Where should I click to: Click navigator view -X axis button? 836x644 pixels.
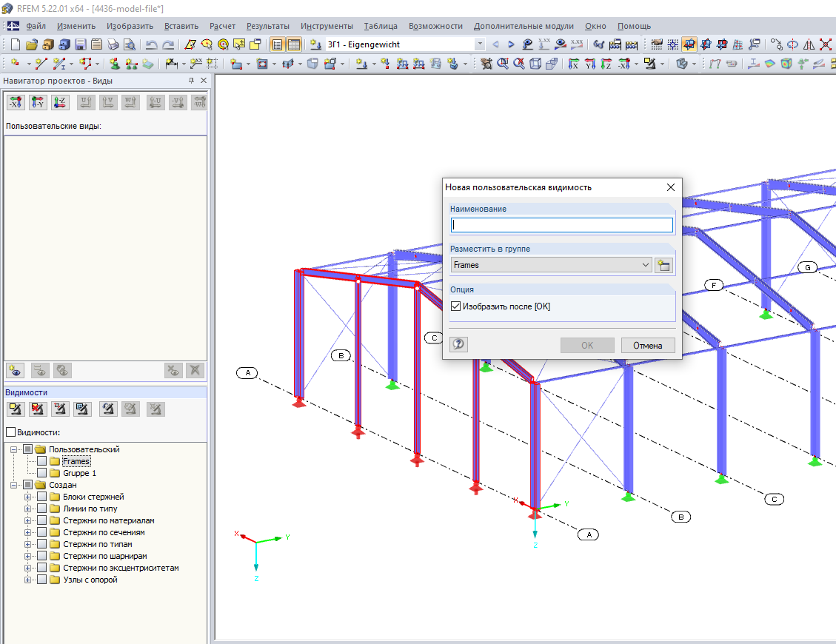click(x=16, y=102)
